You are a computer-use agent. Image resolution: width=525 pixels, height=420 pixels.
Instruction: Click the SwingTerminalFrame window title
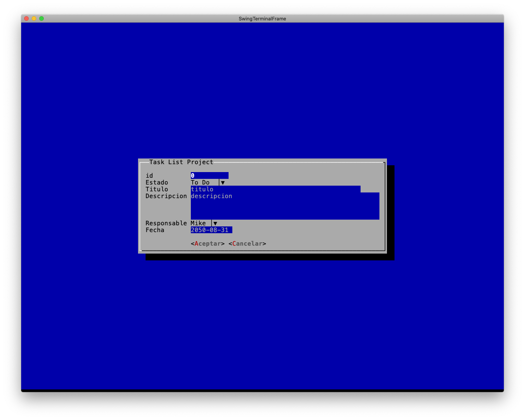coord(262,18)
